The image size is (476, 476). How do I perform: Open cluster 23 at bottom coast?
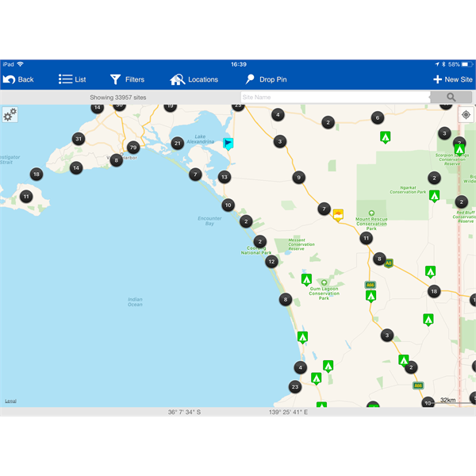coord(295,387)
